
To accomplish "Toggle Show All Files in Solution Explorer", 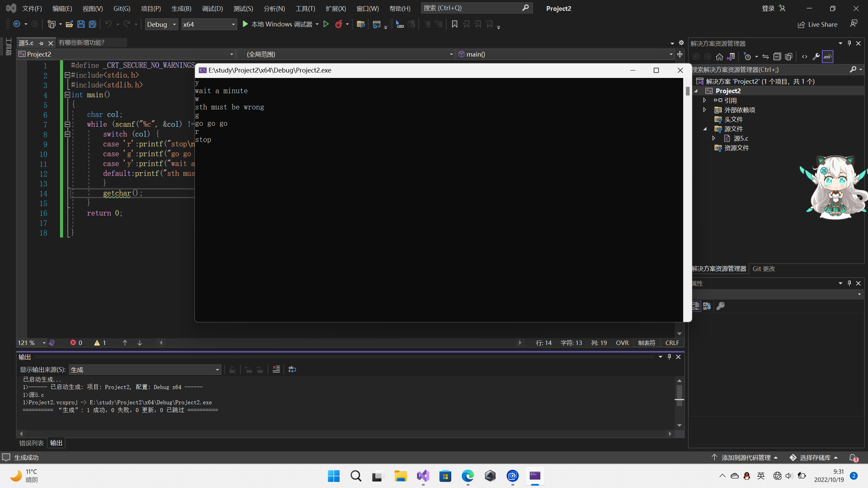I will point(789,57).
